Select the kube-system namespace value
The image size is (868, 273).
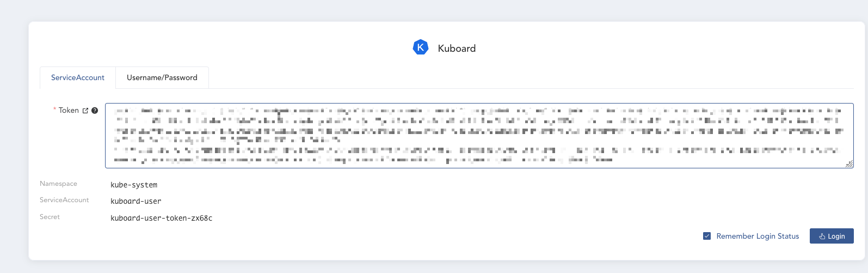point(134,185)
